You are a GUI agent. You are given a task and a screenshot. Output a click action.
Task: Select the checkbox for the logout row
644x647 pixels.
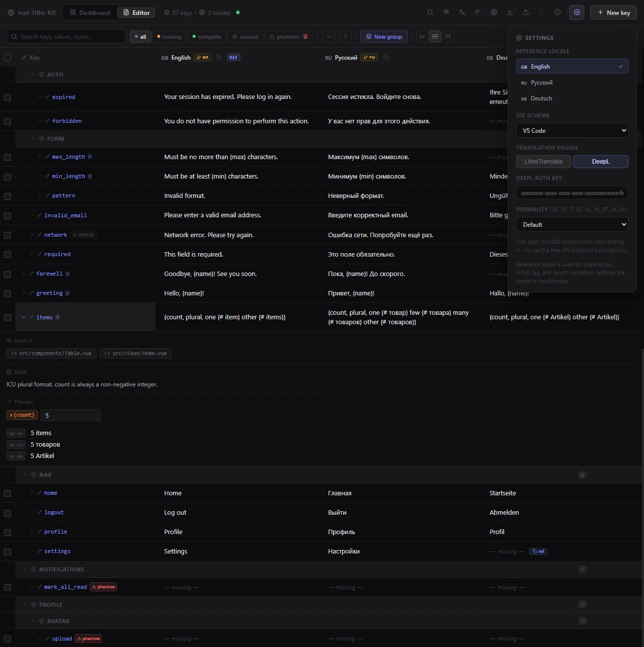click(7, 513)
